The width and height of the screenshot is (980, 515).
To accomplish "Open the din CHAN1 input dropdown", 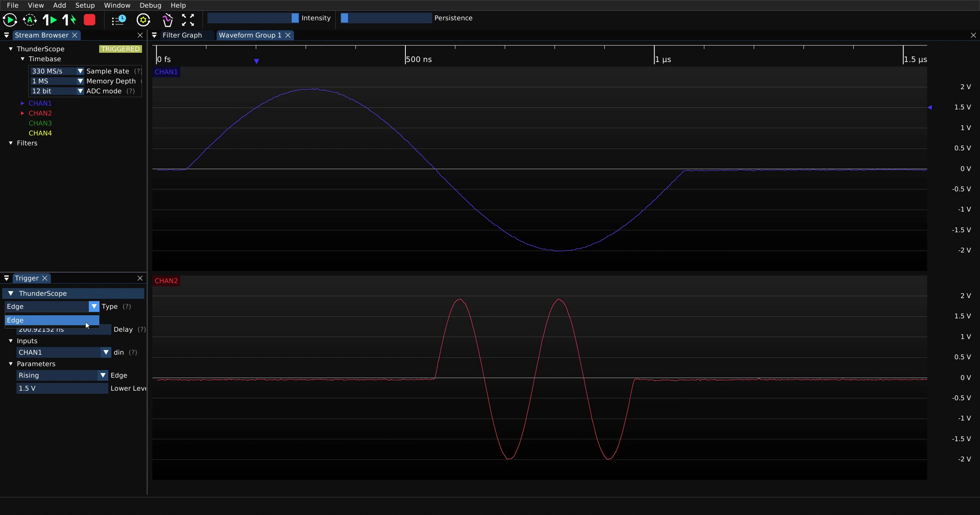I will [64, 352].
